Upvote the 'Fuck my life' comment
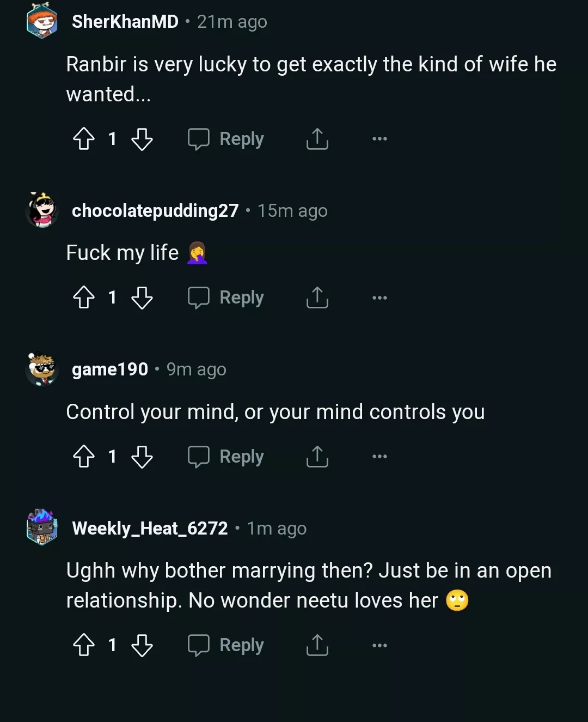588x722 pixels. point(84,298)
